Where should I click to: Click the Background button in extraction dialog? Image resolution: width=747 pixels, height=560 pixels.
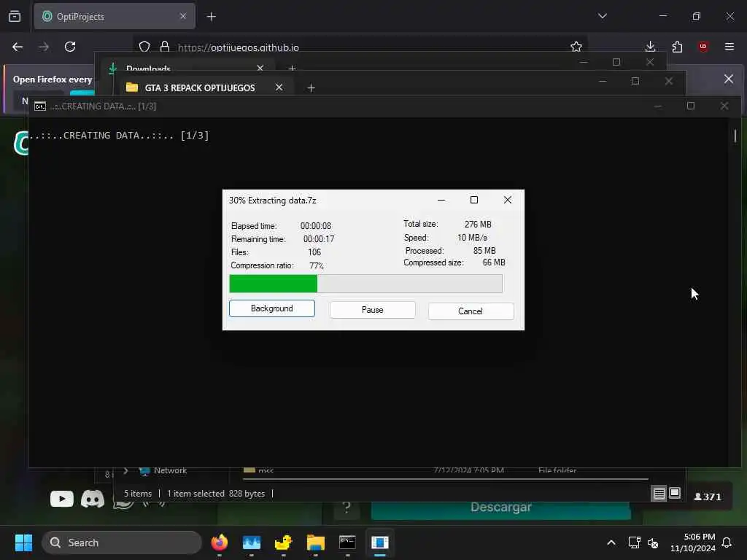pos(271,308)
